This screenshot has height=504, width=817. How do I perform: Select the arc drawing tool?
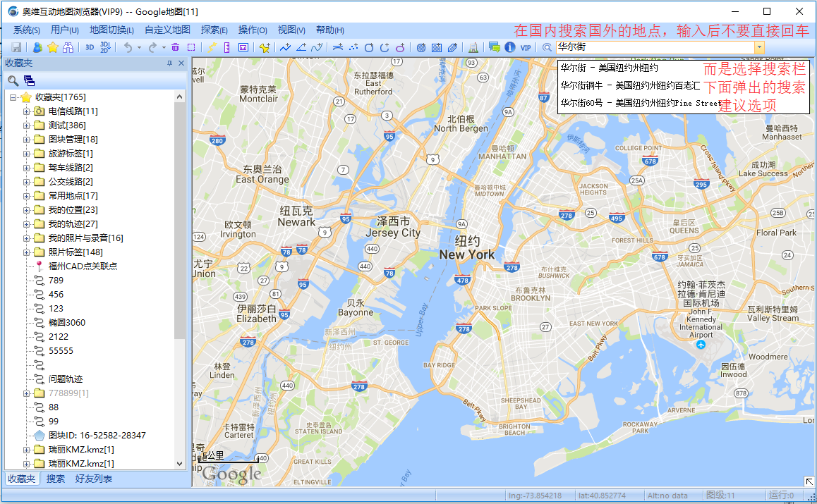[x=338, y=47]
